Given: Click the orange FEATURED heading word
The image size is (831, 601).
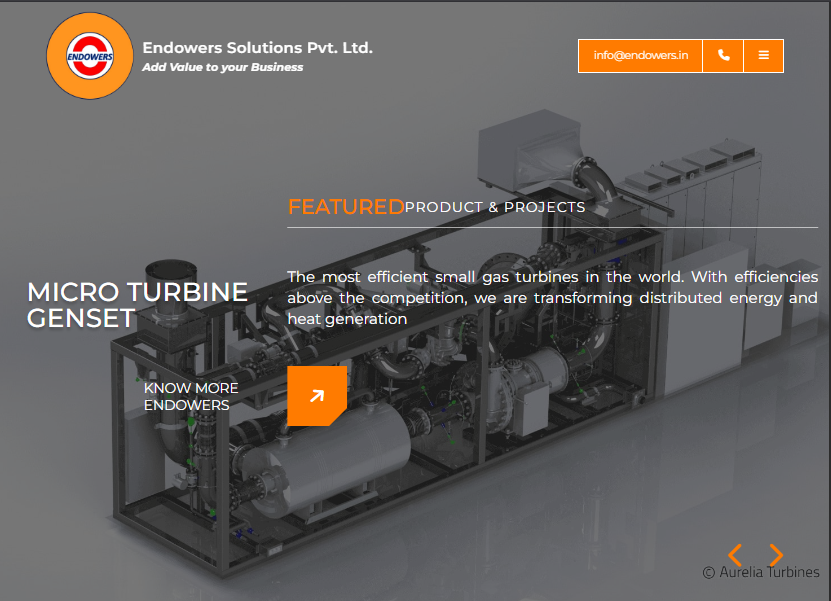Looking at the screenshot, I should click(x=345, y=207).
